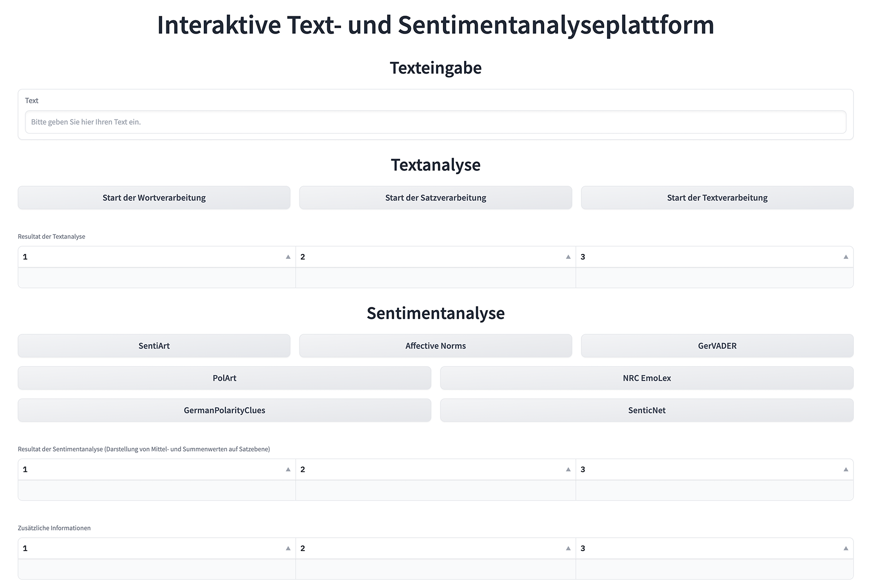This screenshot has width=871, height=588.
Task: Run GerVADER sentiment analysis
Action: click(x=717, y=346)
